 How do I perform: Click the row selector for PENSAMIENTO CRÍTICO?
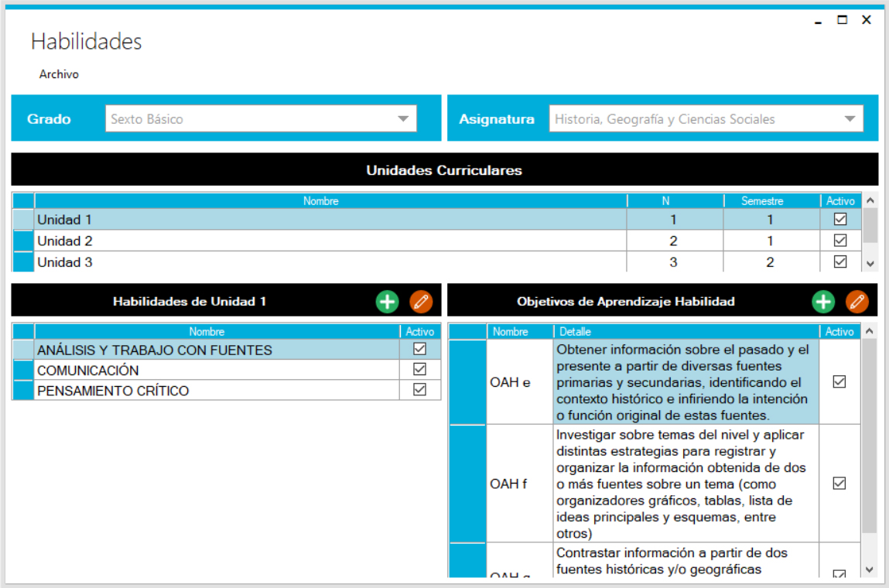pyautogui.click(x=23, y=391)
